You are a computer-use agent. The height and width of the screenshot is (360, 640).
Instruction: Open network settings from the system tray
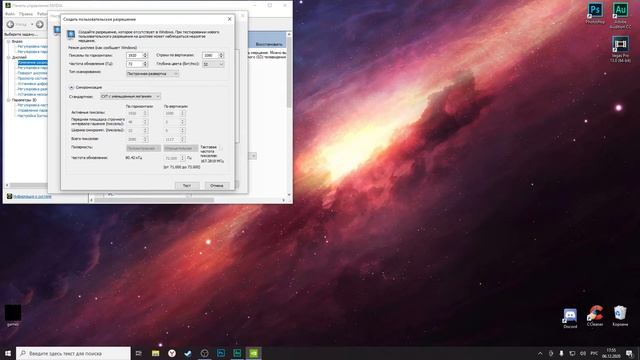tap(572, 353)
